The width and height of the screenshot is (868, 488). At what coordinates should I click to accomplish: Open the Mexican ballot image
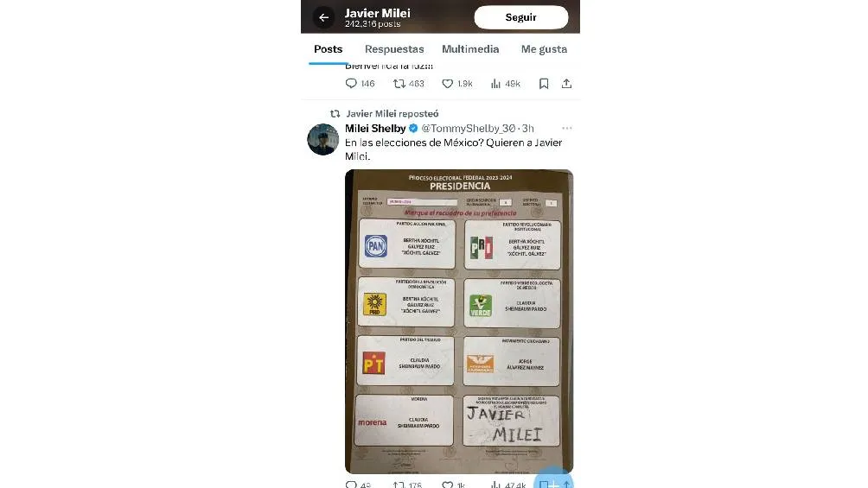click(459, 321)
